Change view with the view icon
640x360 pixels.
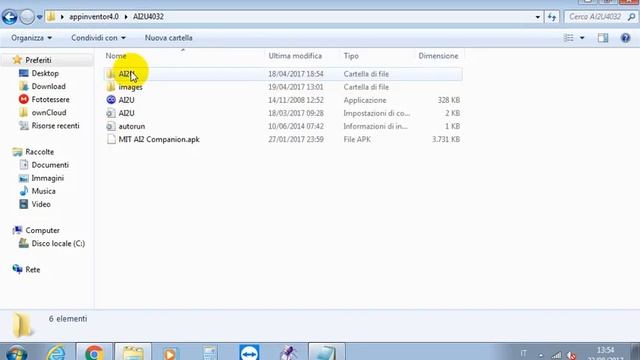coord(569,38)
